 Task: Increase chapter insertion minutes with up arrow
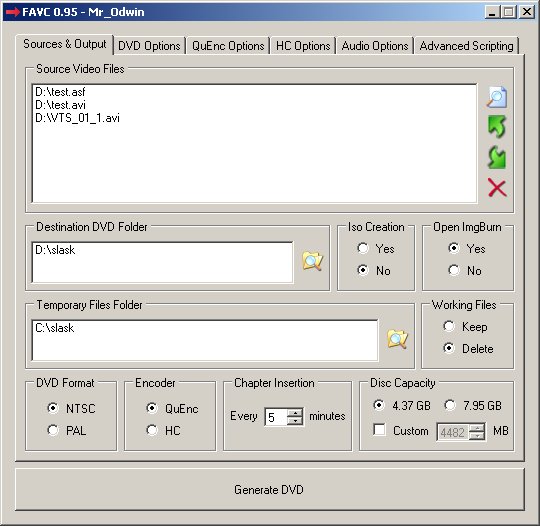[295, 412]
